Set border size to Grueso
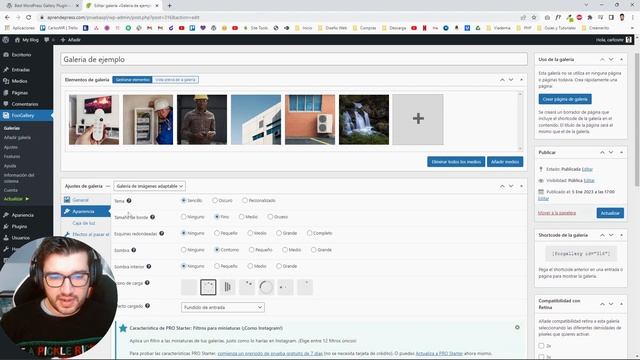The image size is (640, 360). click(x=270, y=217)
